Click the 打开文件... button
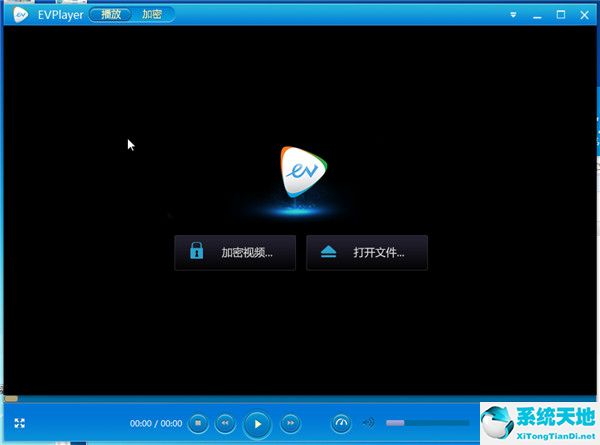The image size is (600, 445). point(367,253)
